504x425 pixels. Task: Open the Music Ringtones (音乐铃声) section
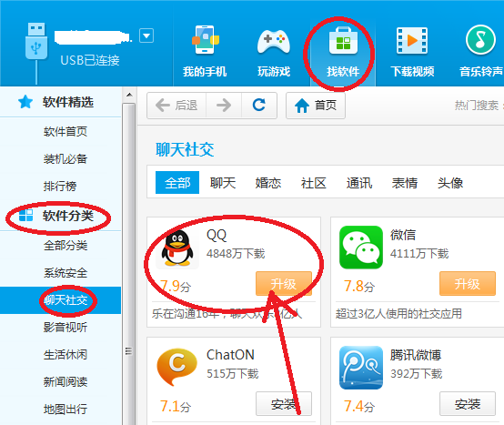pos(480,52)
